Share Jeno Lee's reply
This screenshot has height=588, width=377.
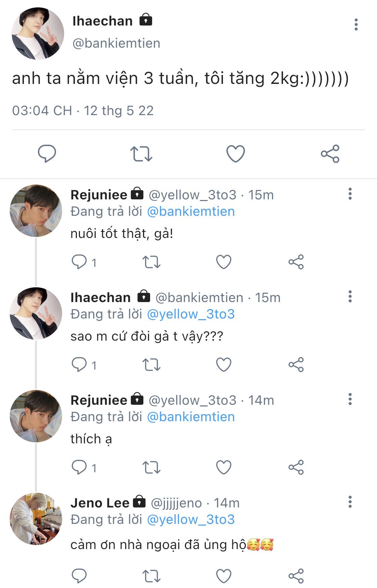coord(296,576)
